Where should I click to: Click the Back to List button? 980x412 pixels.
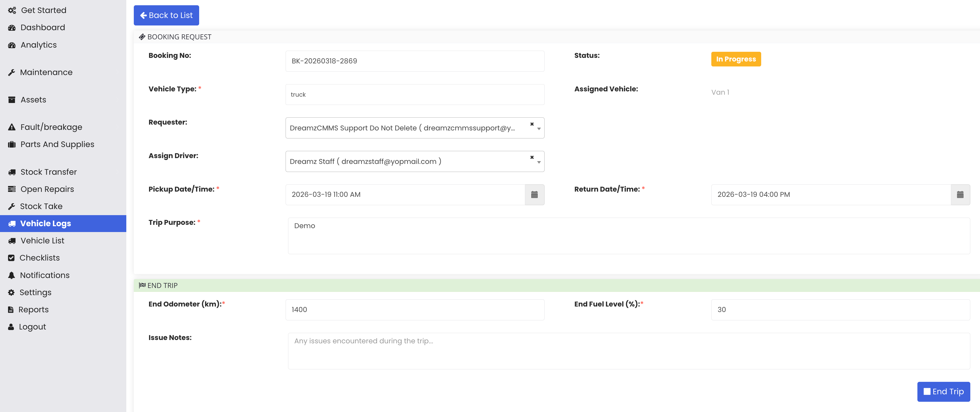click(x=166, y=15)
